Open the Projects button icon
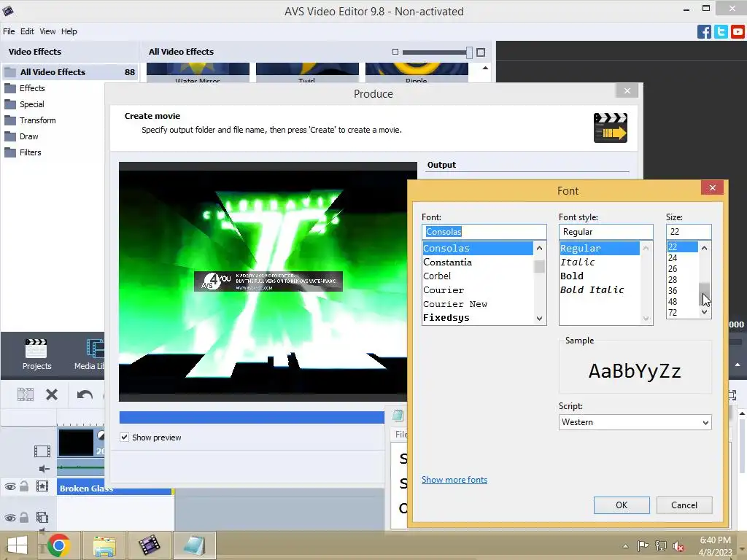The image size is (747, 560). (36, 349)
